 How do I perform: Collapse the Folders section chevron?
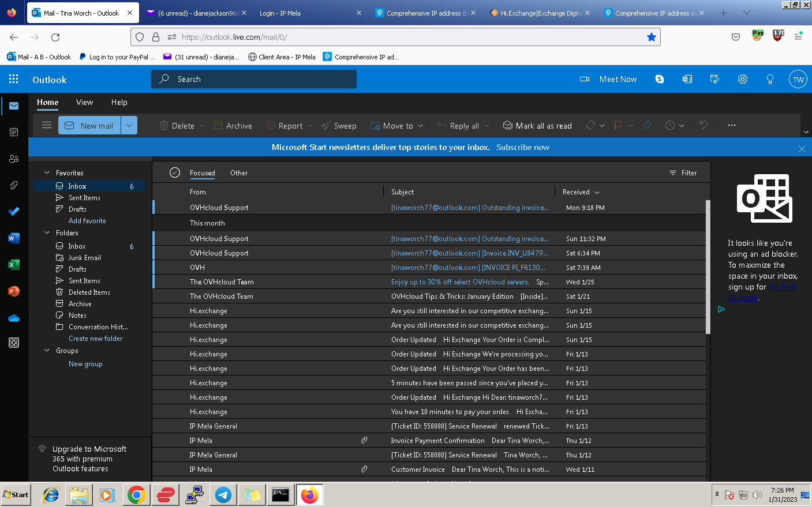(x=47, y=232)
